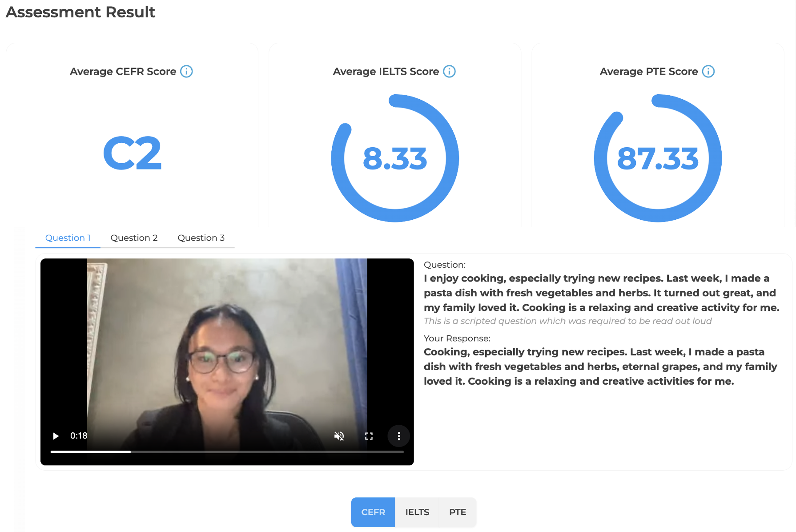Select the IELTS scoring view
The height and width of the screenshot is (532, 796).
click(x=417, y=512)
